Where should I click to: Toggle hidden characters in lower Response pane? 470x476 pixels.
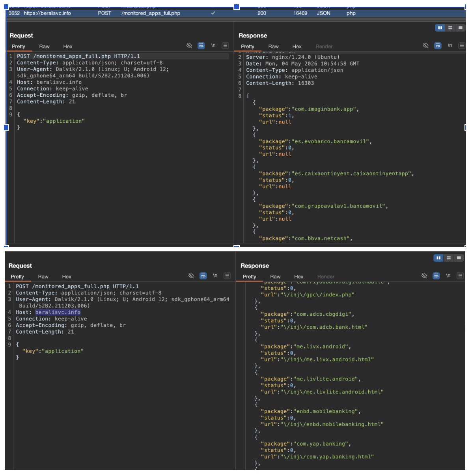pyautogui.click(x=424, y=276)
